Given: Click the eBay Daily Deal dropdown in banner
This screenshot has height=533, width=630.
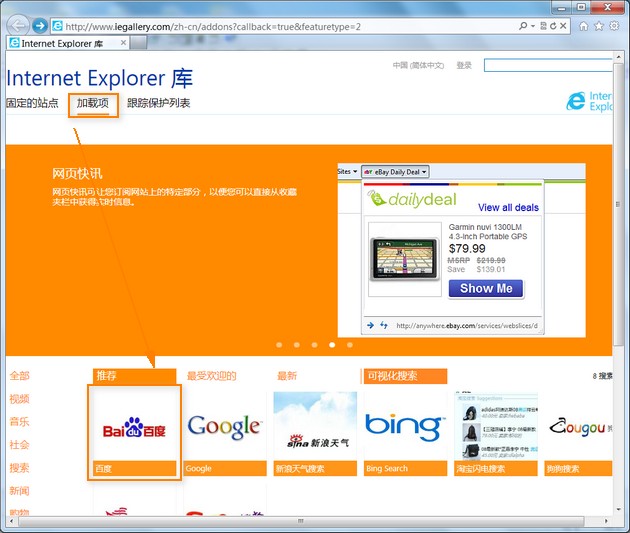Looking at the screenshot, I should [395, 172].
